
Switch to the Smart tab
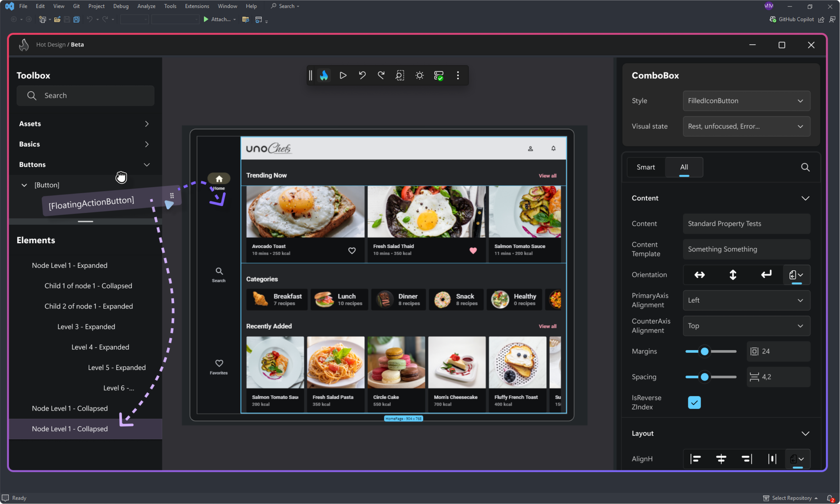(646, 167)
